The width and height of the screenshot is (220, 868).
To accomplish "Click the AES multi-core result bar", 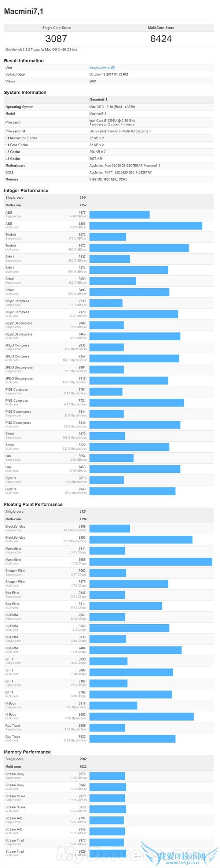I will pos(146,226).
